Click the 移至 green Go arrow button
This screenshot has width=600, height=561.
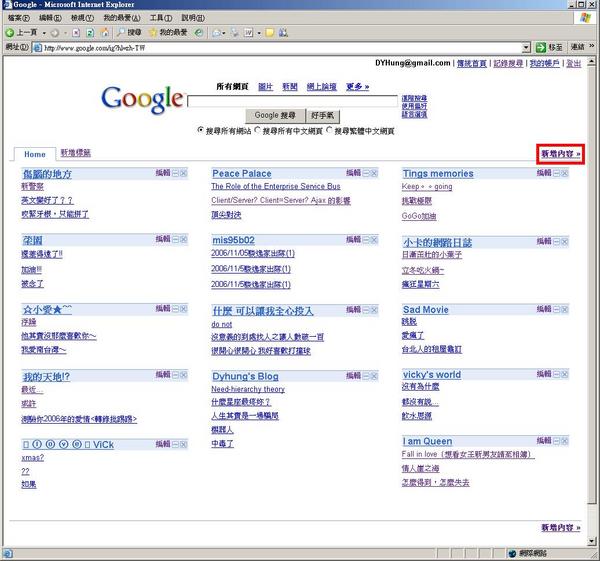[549, 47]
